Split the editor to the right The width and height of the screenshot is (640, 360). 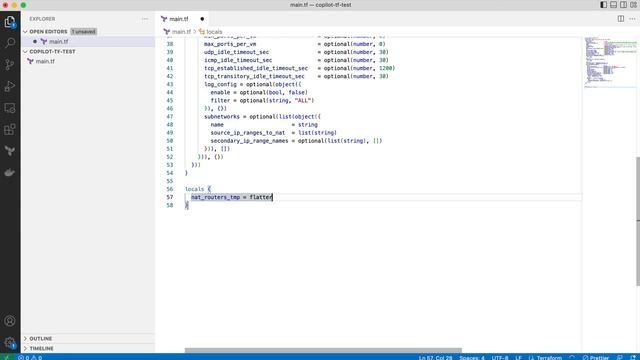tap(621, 19)
